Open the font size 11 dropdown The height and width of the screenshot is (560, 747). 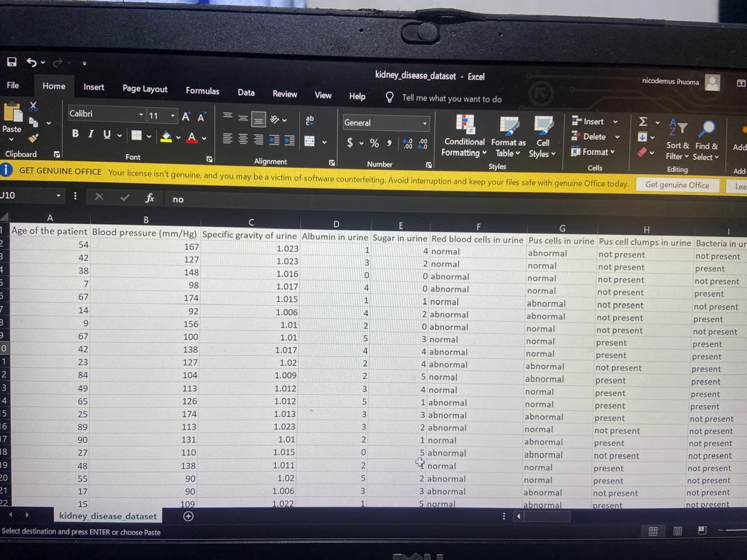point(172,115)
